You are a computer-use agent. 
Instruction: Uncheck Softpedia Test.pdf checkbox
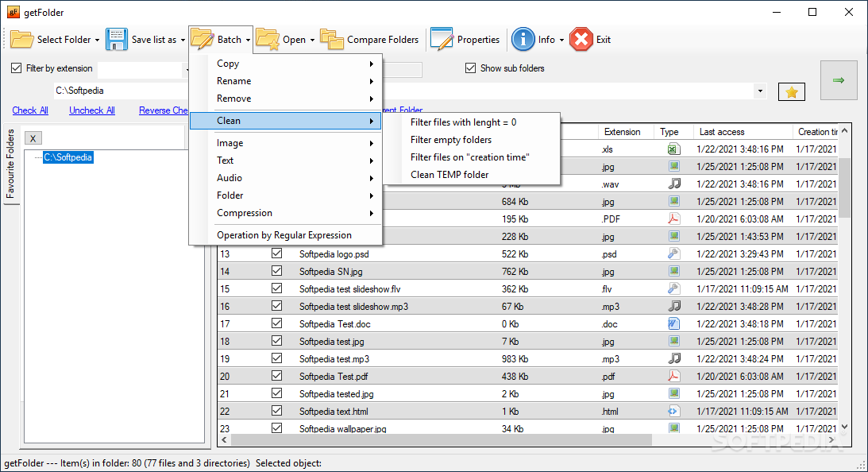(277, 376)
